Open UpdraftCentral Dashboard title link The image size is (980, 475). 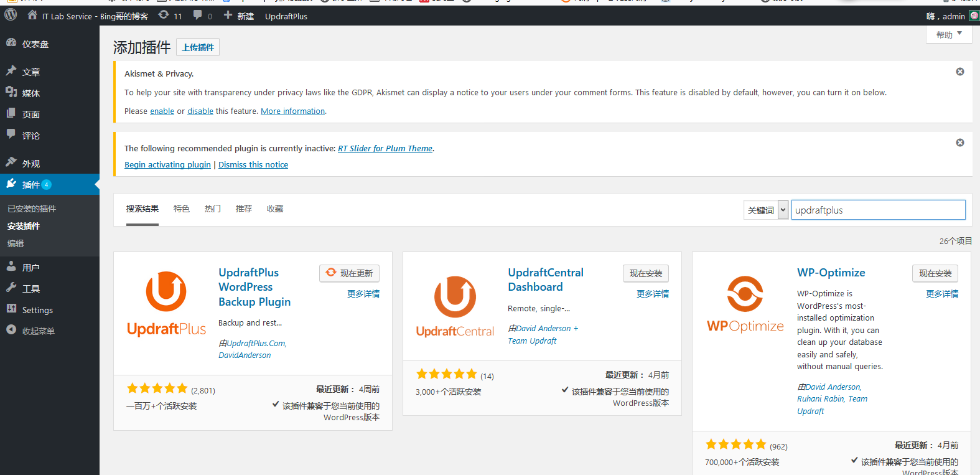pos(546,280)
